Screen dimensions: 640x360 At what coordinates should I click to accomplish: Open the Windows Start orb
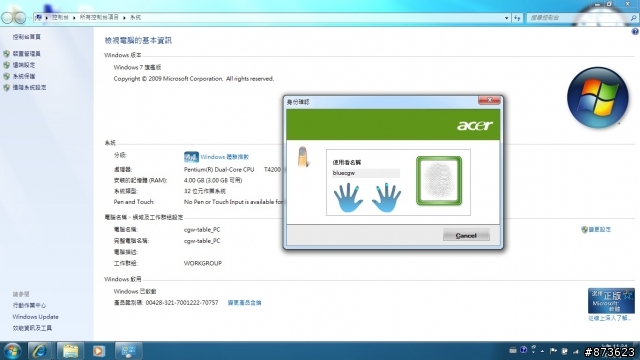pyautogui.click(x=12, y=351)
